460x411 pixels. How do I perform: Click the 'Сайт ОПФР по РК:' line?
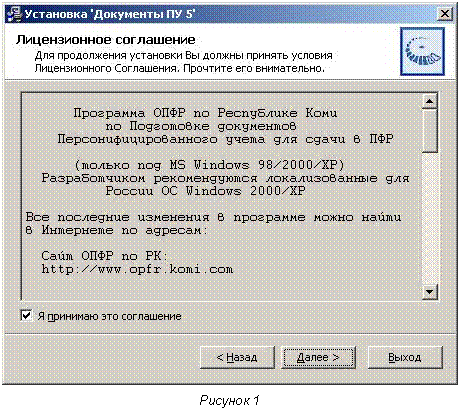tap(104, 256)
